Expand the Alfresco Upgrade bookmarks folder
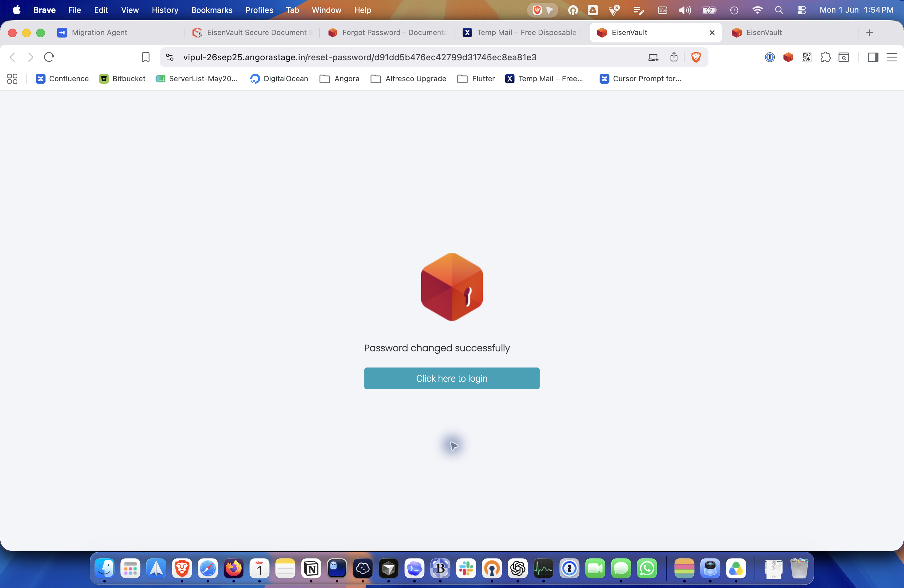The height and width of the screenshot is (588, 904). tap(408, 79)
